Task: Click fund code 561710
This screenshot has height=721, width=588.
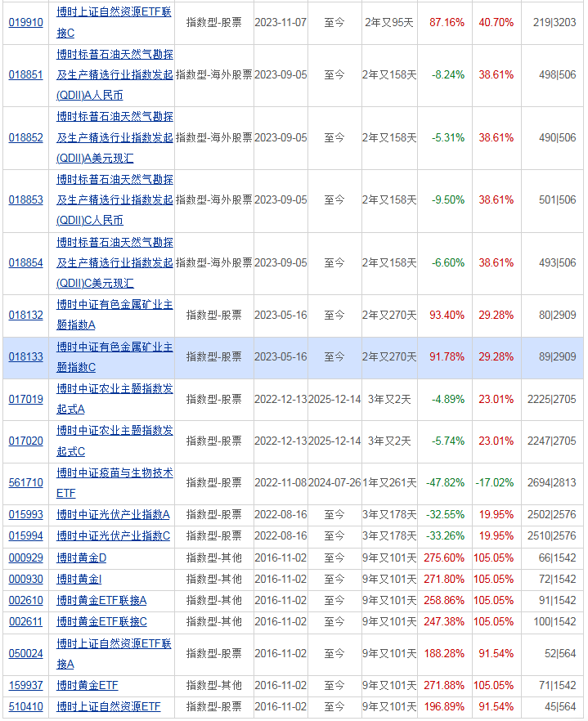Action: pyautogui.click(x=26, y=483)
